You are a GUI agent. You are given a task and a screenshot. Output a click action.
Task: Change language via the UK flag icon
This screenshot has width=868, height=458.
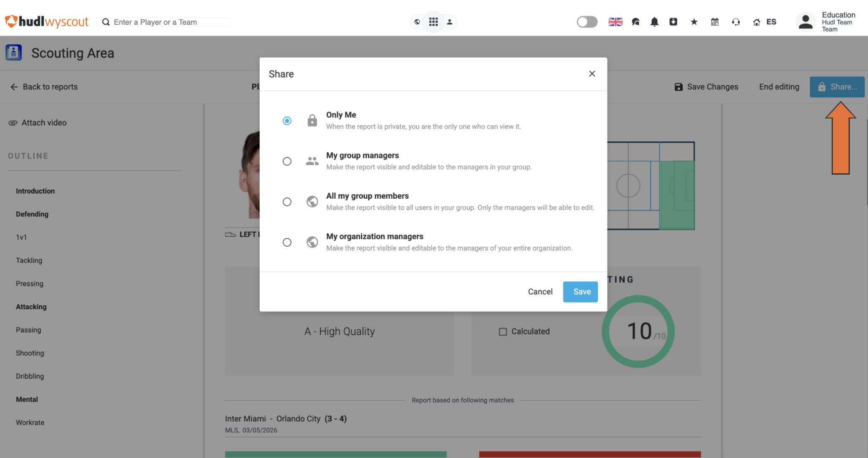[x=615, y=22]
